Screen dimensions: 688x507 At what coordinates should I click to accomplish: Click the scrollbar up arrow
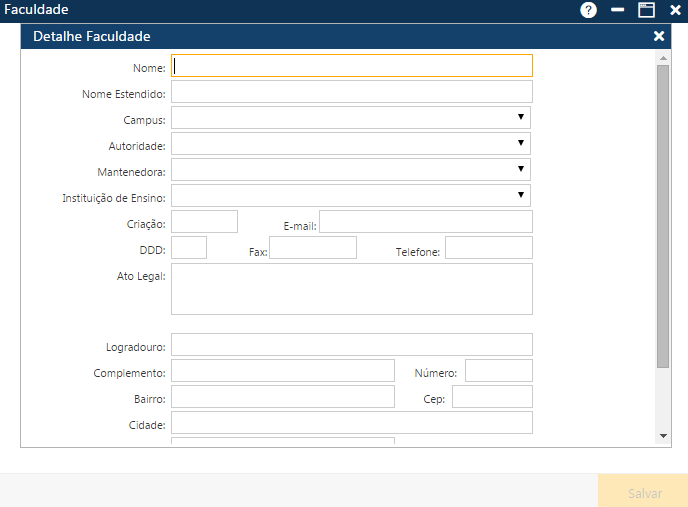[663, 58]
